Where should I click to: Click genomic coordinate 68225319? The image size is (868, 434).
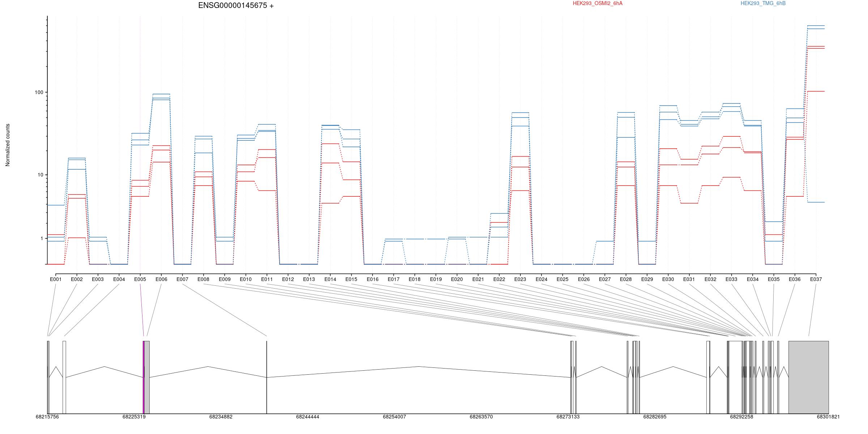(134, 417)
